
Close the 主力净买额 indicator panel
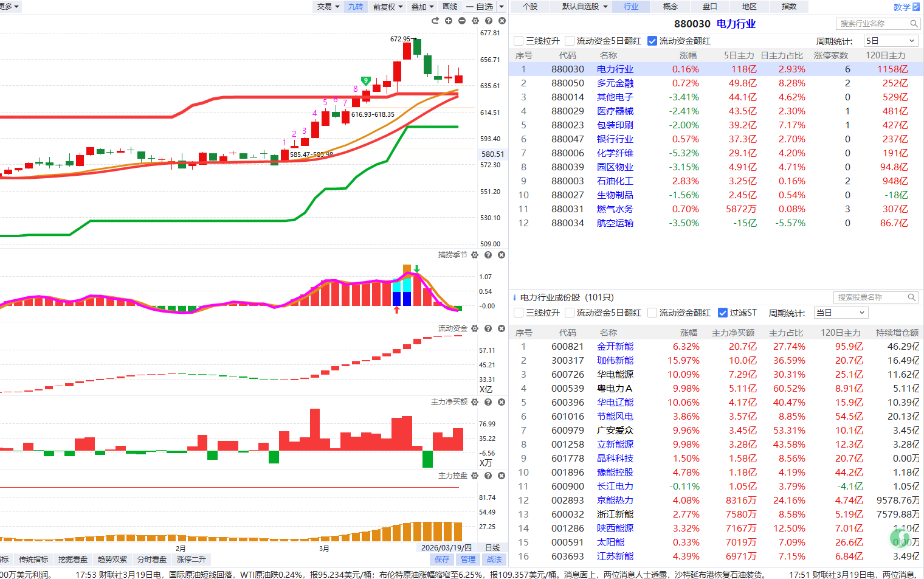[x=502, y=402]
